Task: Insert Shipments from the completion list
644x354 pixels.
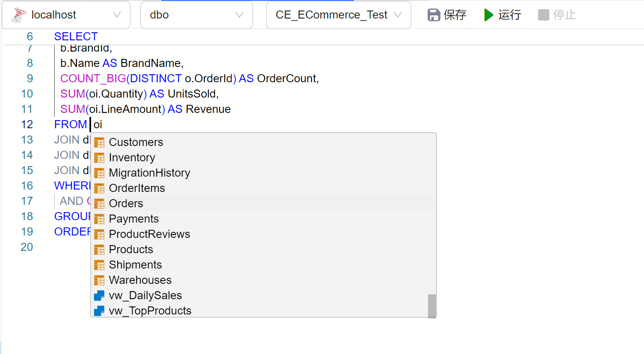Action: (x=135, y=265)
